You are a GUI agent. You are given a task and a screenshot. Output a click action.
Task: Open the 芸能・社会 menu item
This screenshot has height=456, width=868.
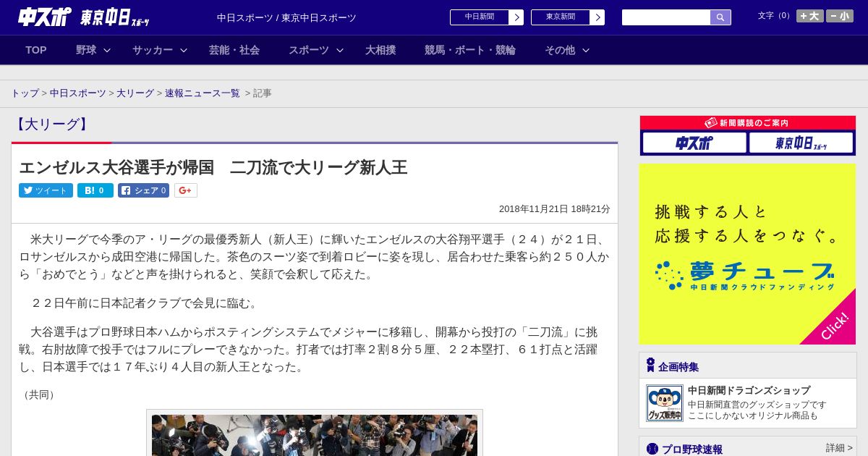coord(234,50)
